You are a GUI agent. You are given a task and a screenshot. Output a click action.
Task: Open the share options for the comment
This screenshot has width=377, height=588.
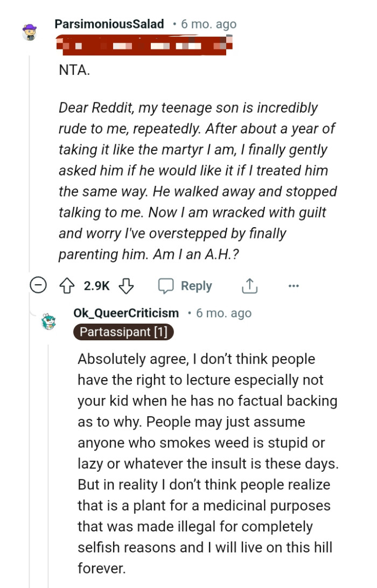pyautogui.click(x=249, y=285)
